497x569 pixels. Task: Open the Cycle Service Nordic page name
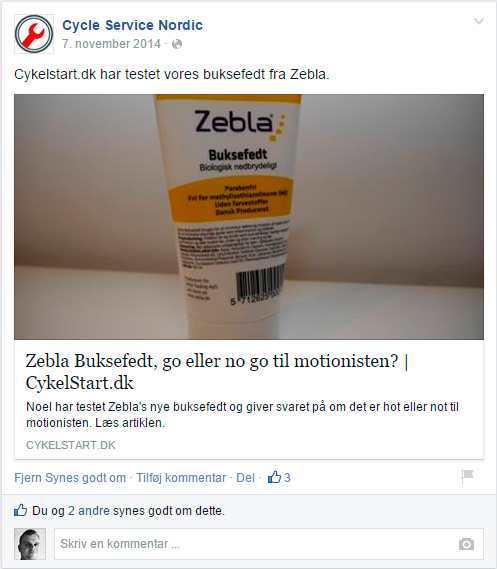tap(132, 25)
